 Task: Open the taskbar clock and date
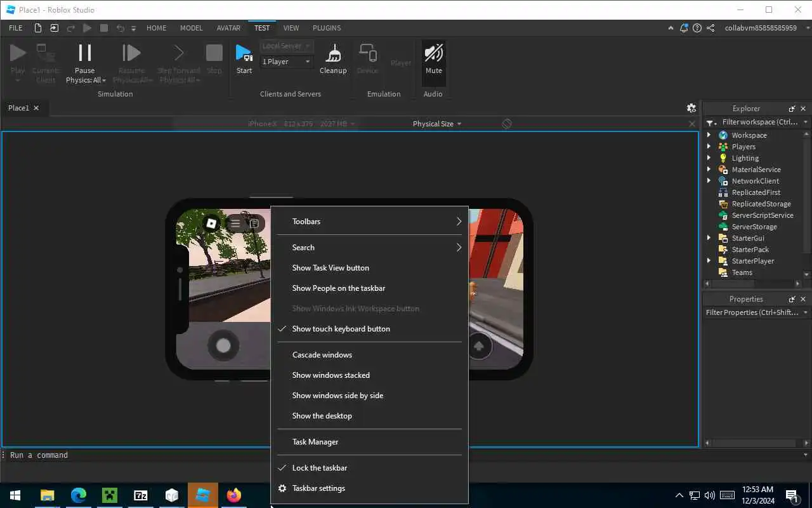[x=757, y=495]
